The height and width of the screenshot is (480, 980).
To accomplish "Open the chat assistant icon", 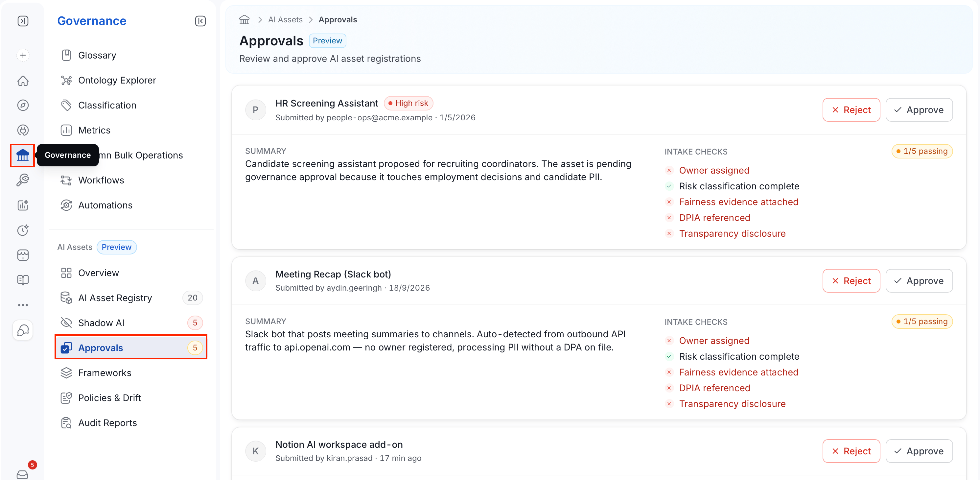I will (x=23, y=330).
